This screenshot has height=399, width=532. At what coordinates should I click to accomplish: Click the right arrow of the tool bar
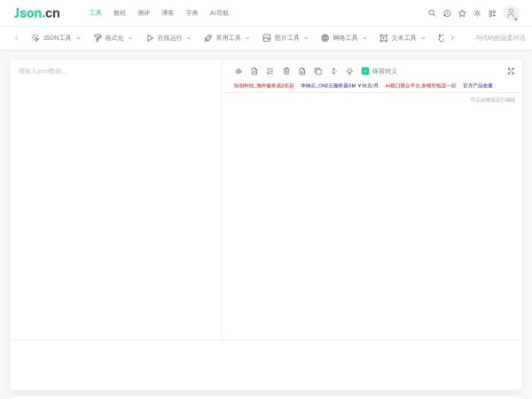point(452,37)
